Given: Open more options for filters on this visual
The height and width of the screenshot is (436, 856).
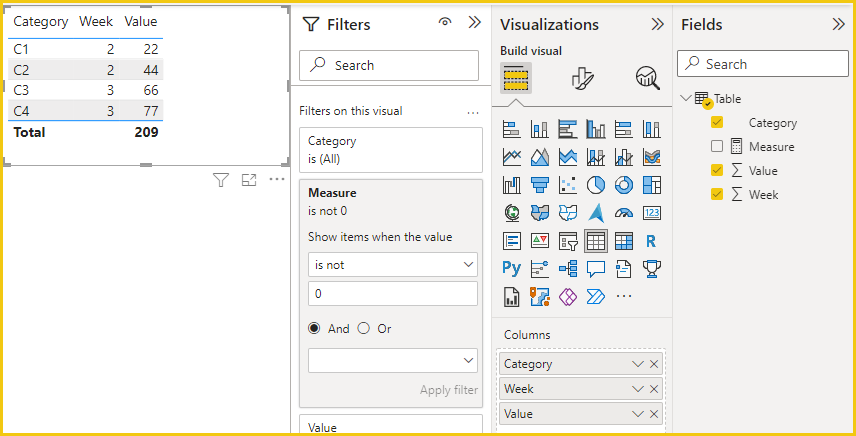Looking at the screenshot, I should [473, 112].
